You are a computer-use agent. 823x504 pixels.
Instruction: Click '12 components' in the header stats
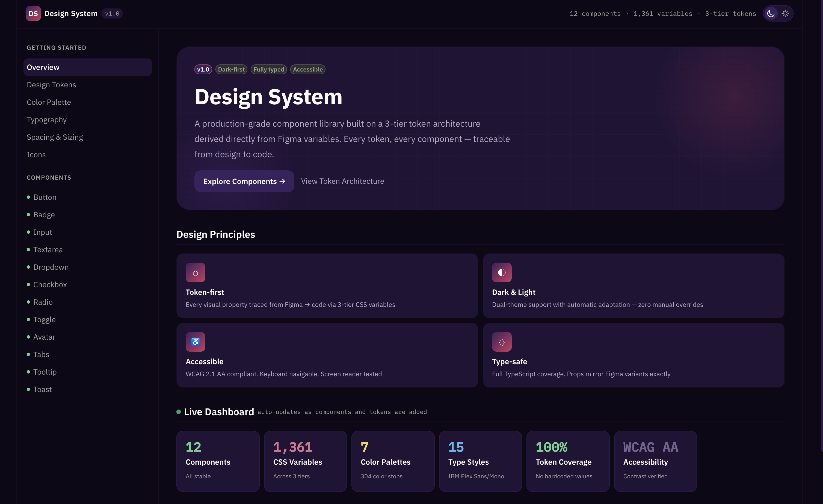coord(595,14)
